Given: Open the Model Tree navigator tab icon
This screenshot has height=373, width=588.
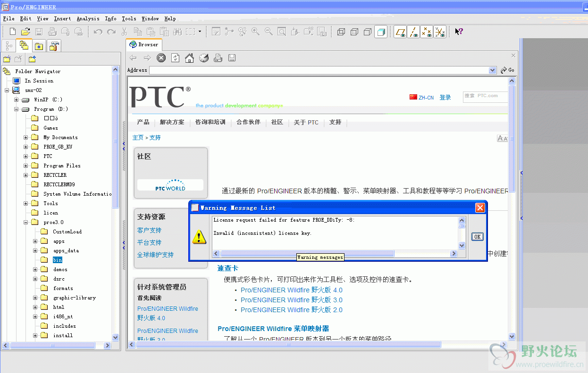Looking at the screenshot, I should tap(9, 46).
